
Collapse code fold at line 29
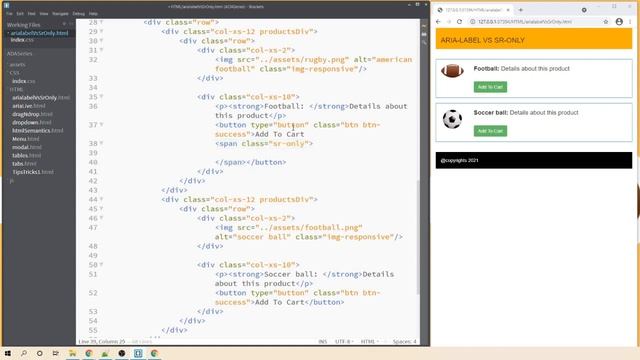(x=101, y=31)
